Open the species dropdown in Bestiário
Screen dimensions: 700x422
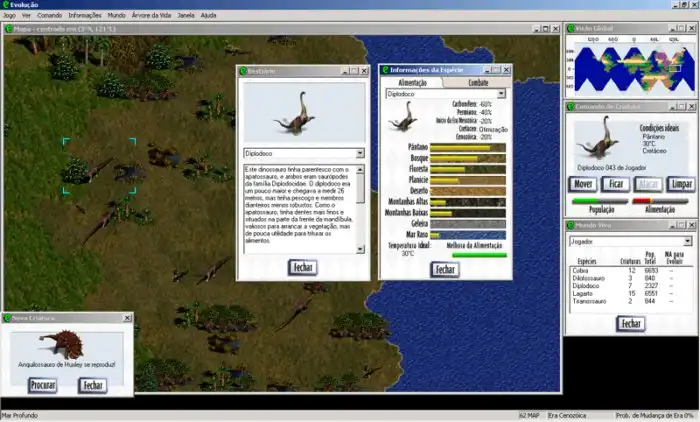click(x=360, y=154)
